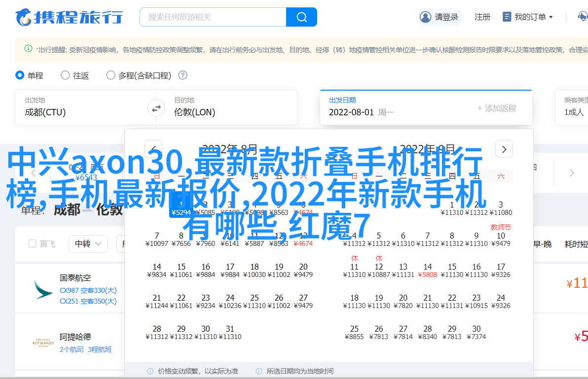The image size is (588, 379).
Task: Select September 30 priced ¥7374
Action: (476, 333)
